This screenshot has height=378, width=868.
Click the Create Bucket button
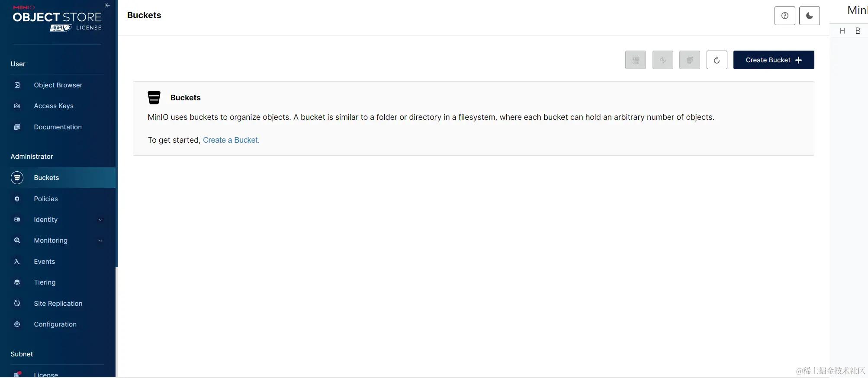(773, 60)
